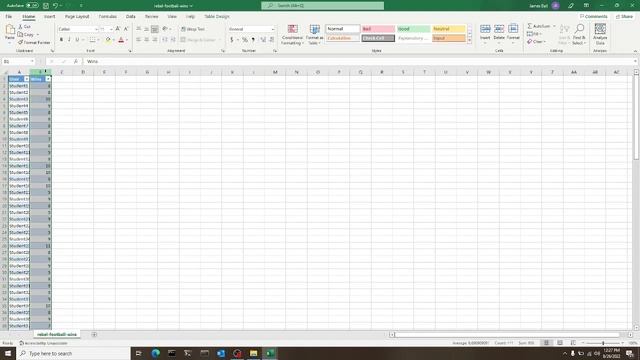Click the zoom slider in status bar
Image resolution: width=640 pixels, height=360 pixels.
[x=603, y=343]
